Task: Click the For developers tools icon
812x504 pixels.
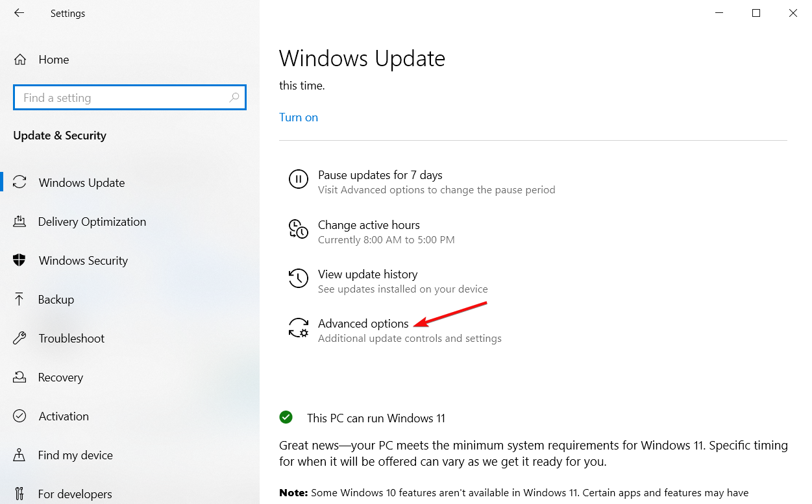Action: [x=19, y=494]
